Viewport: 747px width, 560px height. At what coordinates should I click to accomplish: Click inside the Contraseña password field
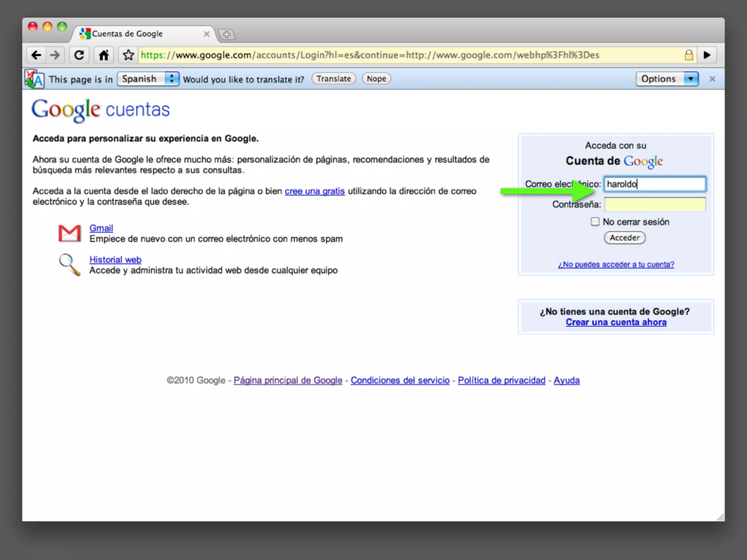click(x=655, y=205)
